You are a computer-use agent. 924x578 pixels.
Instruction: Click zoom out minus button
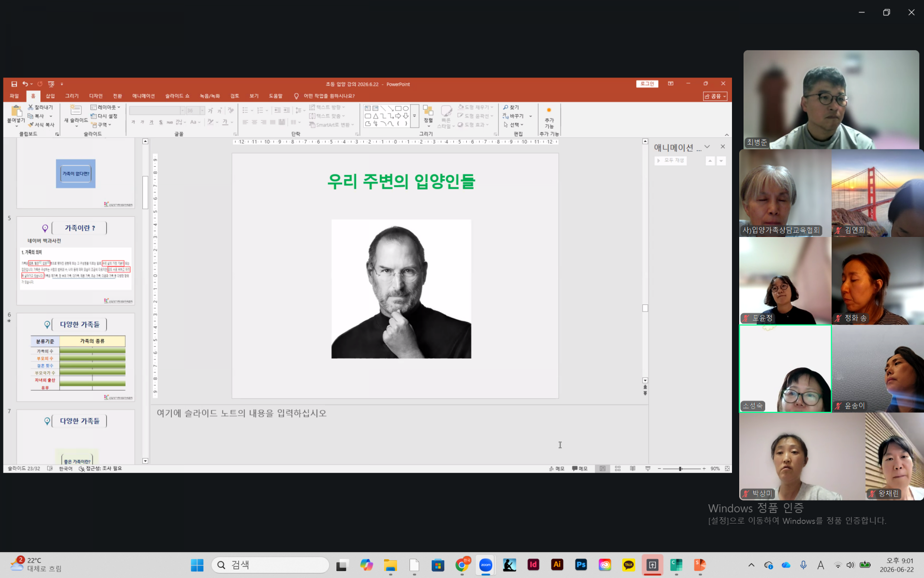[659, 469]
